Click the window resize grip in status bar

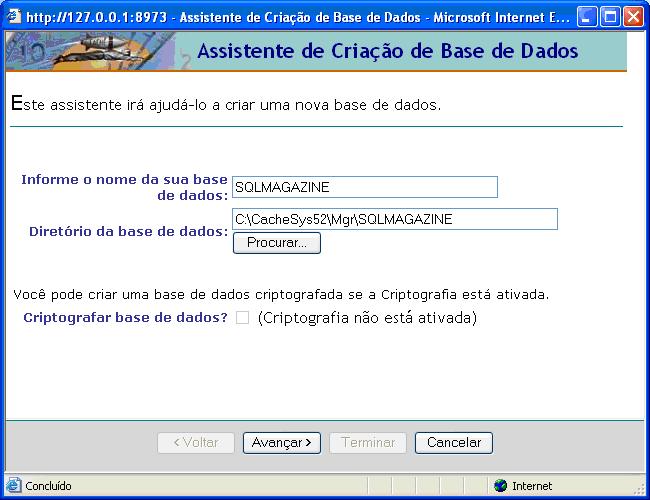pos(639,489)
